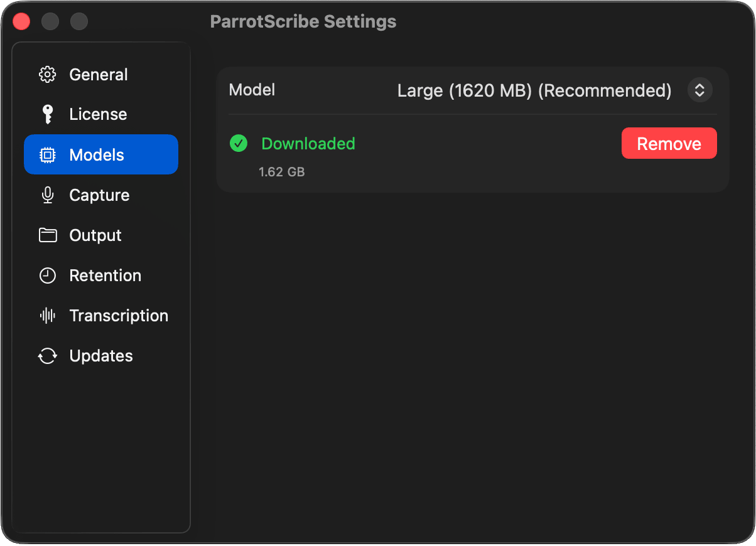Click the Models chip icon
The width and height of the screenshot is (756, 546).
point(48,155)
